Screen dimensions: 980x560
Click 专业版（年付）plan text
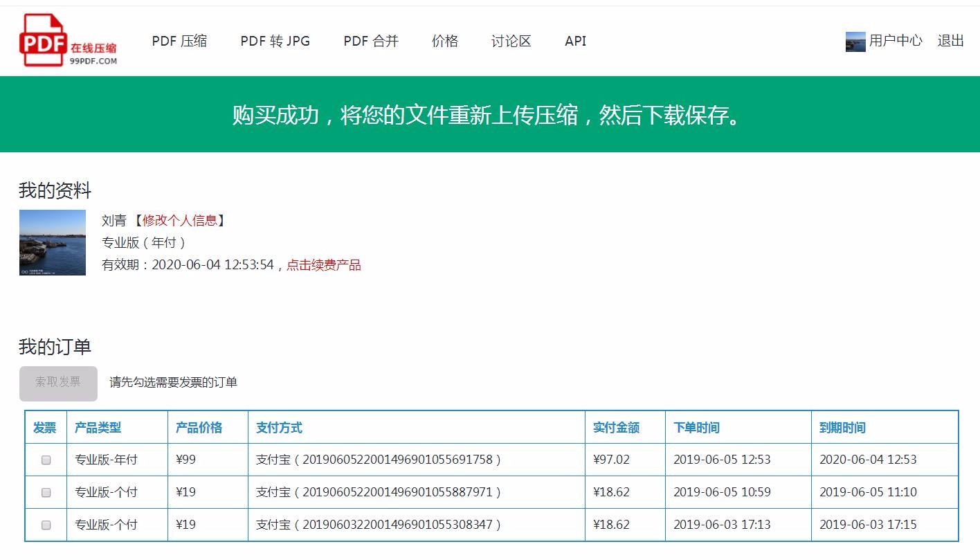(x=144, y=243)
